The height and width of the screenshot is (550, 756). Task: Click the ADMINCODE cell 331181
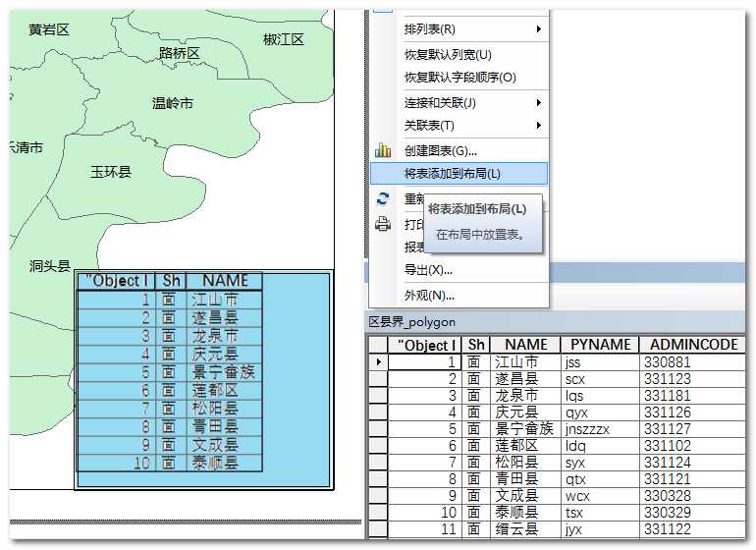tap(693, 395)
